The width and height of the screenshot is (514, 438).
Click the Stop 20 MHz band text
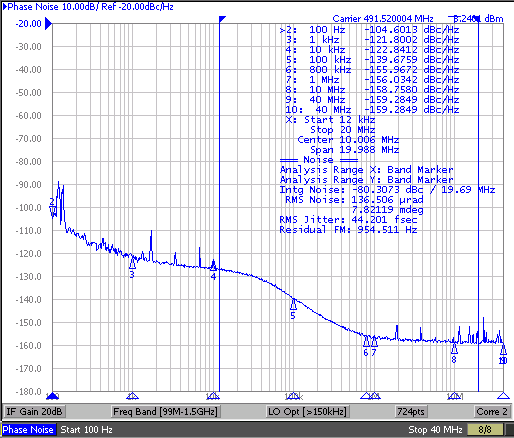[x=343, y=130]
